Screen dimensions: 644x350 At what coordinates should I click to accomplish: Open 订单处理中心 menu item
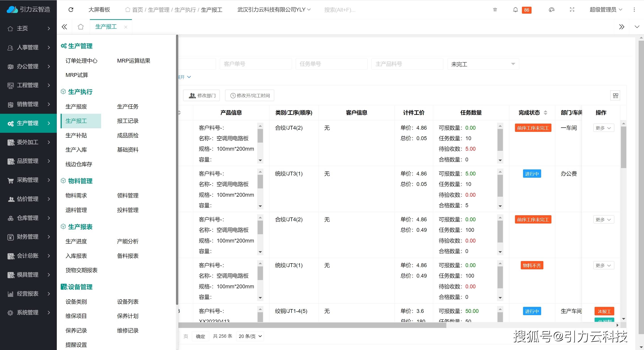[x=81, y=61]
